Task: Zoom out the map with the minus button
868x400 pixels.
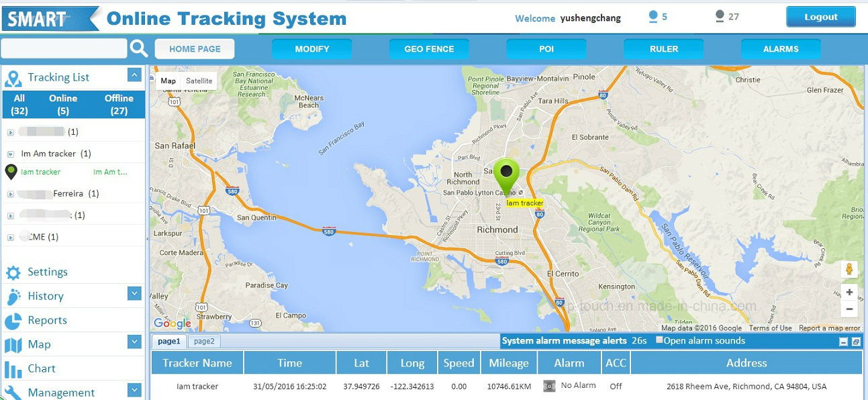Action: (849, 309)
